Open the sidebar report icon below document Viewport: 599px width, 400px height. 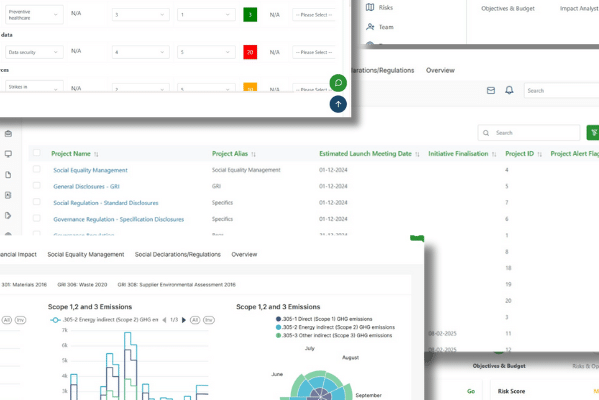click(x=8, y=195)
